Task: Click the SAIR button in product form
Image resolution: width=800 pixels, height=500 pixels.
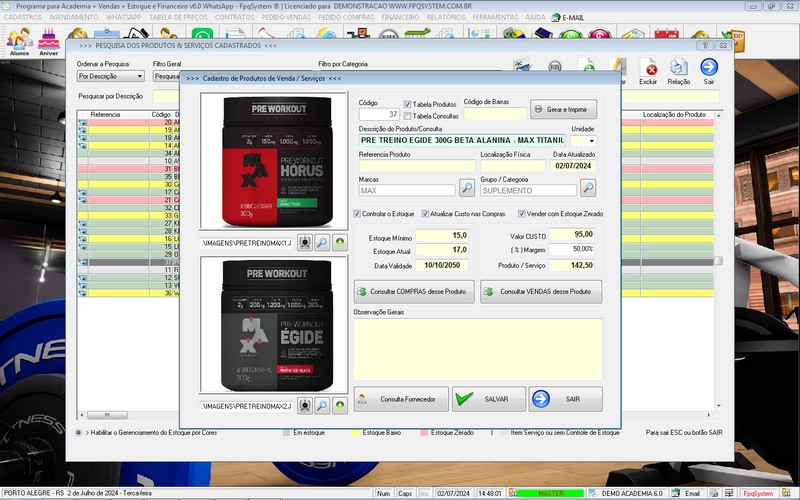Action: (565, 399)
